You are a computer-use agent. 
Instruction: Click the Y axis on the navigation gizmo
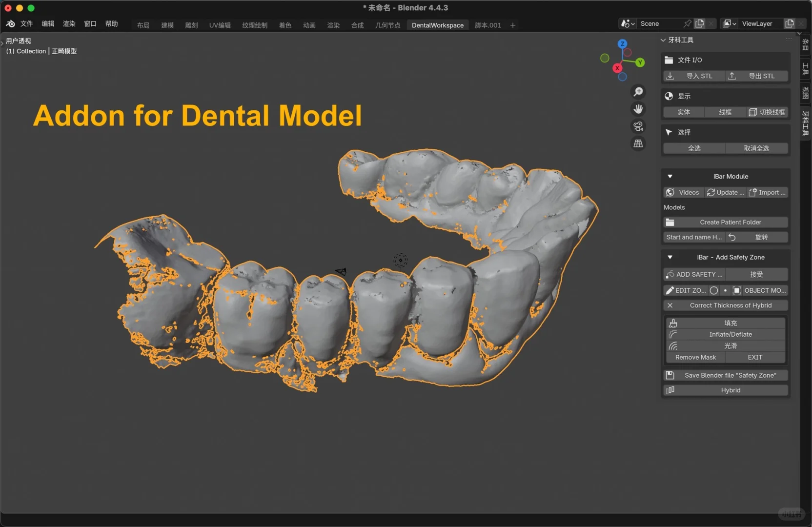pyautogui.click(x=640, y=62)
